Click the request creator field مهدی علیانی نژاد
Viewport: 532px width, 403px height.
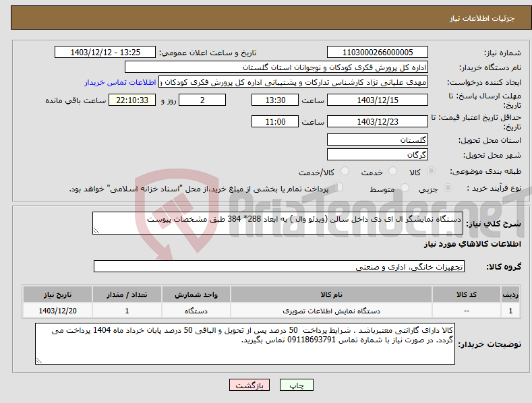[293, 82]
